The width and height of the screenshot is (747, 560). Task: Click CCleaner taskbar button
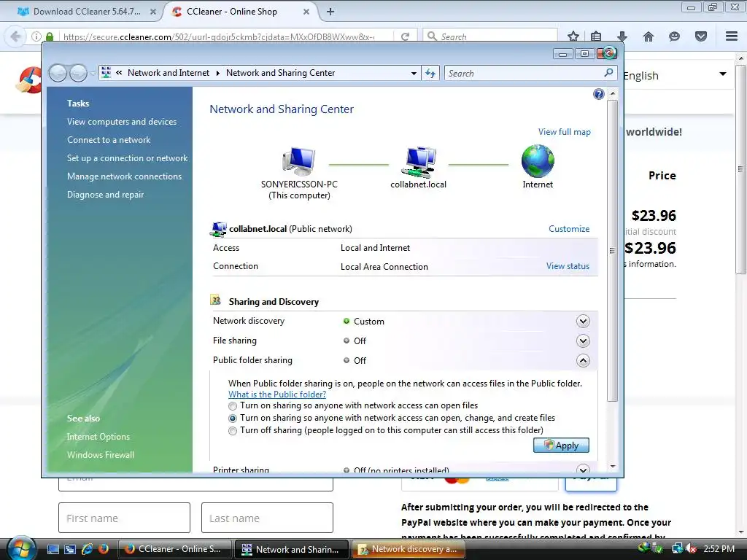[x=175, y=549]
